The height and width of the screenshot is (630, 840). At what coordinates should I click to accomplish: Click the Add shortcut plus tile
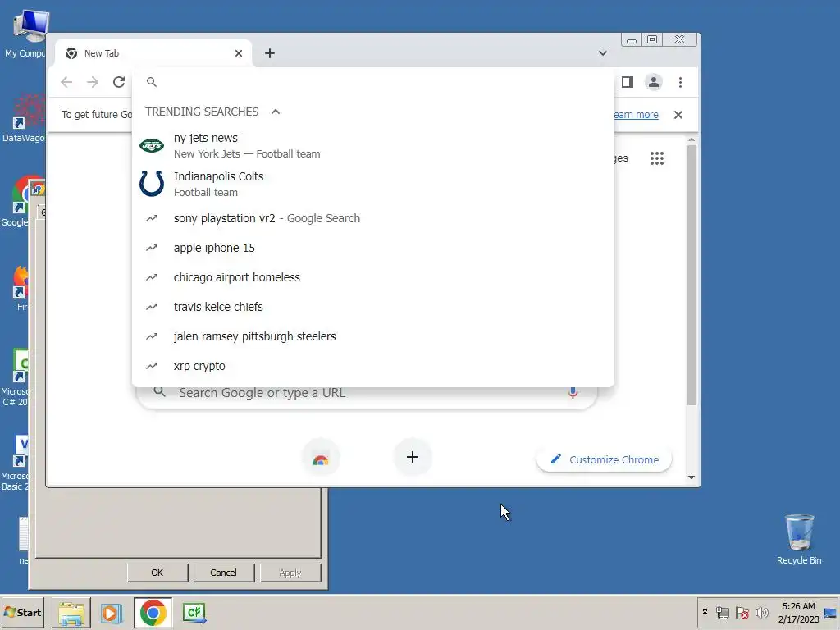pos(413,457)
